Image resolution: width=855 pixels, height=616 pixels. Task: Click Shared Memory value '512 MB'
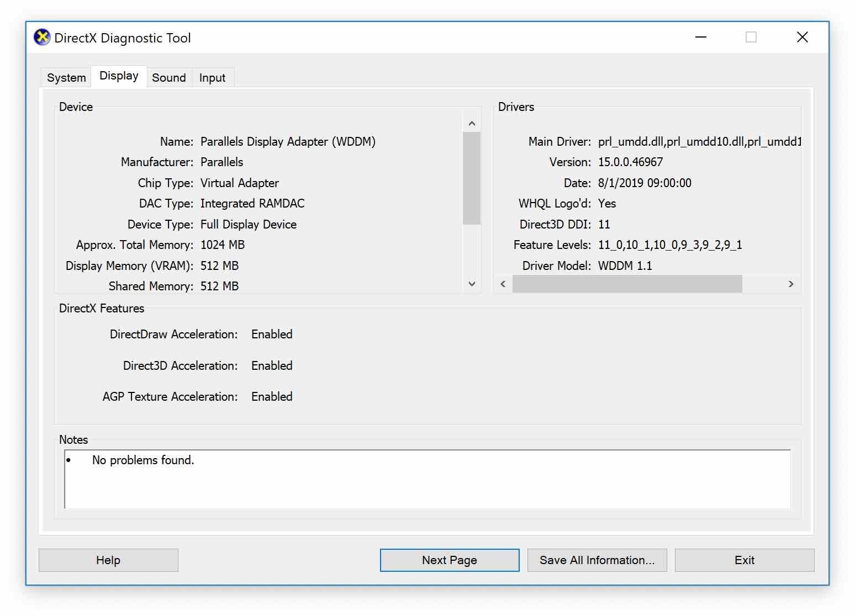(x=219, y=286)
